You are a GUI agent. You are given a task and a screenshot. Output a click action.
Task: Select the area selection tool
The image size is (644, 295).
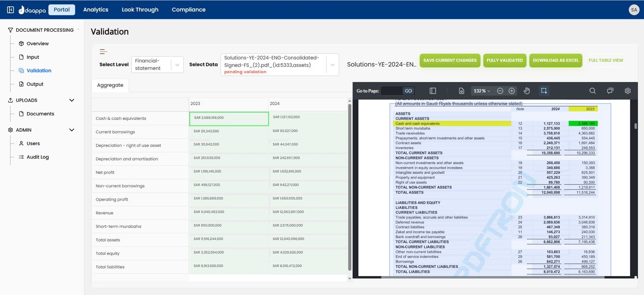pos(544,91)
